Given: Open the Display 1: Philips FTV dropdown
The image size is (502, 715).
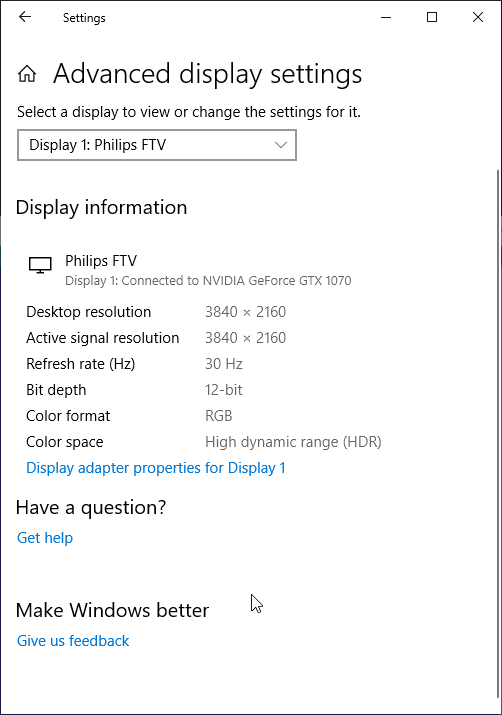Looking at the screenshot, I should 157,145.
